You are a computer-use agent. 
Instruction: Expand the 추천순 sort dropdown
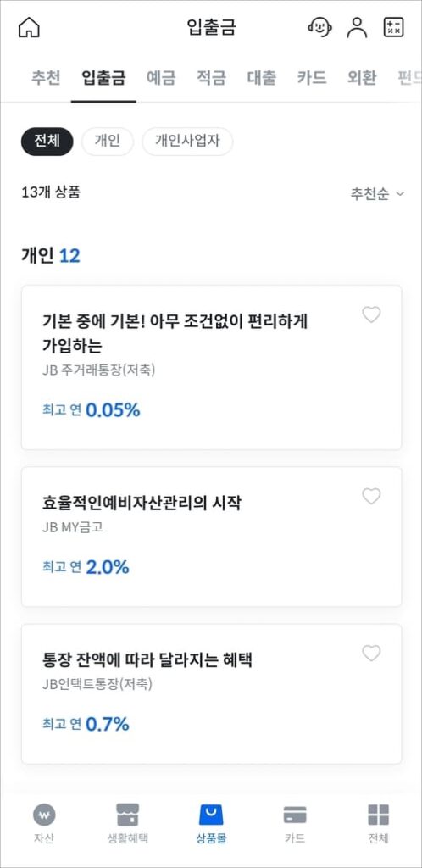[378, 194]
